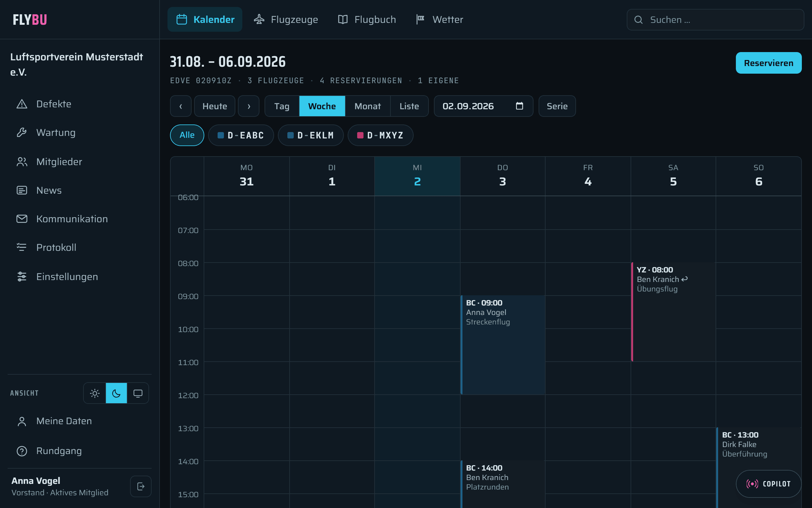Image resolution: width=812 pixels, height=508 pixels.
Task: Go to previous week with left chevron
Action: click(181, 106)
